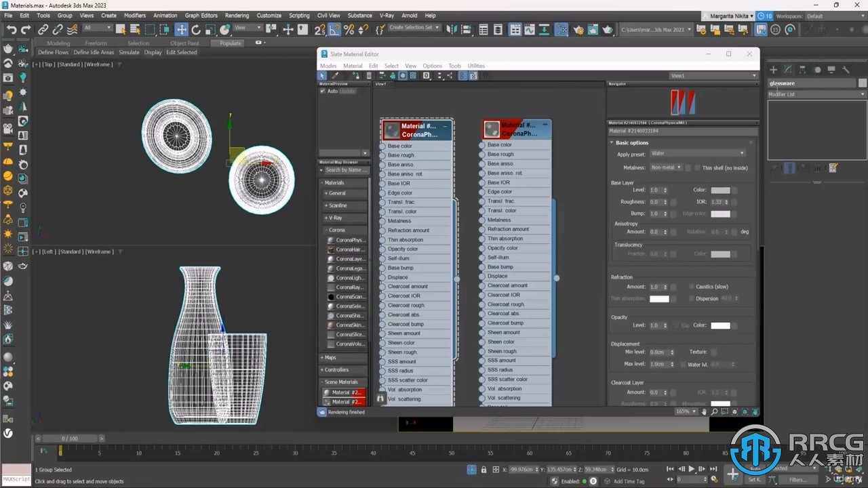The height and width of the screenshot is (488, 868).
Task: Click the Texture map slot in Displacement
Action: pyautogui.click(x=713, y=352)
